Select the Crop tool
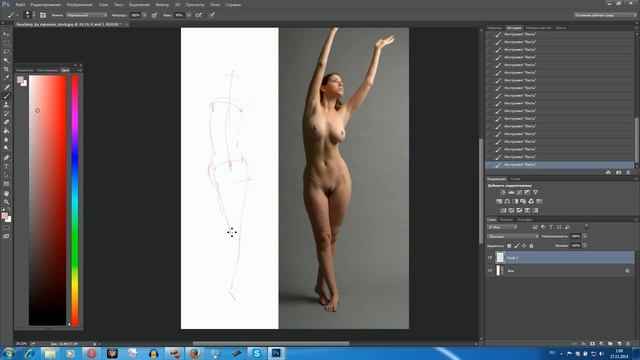The height and width of the screenshot is (360, 640). 6,69
